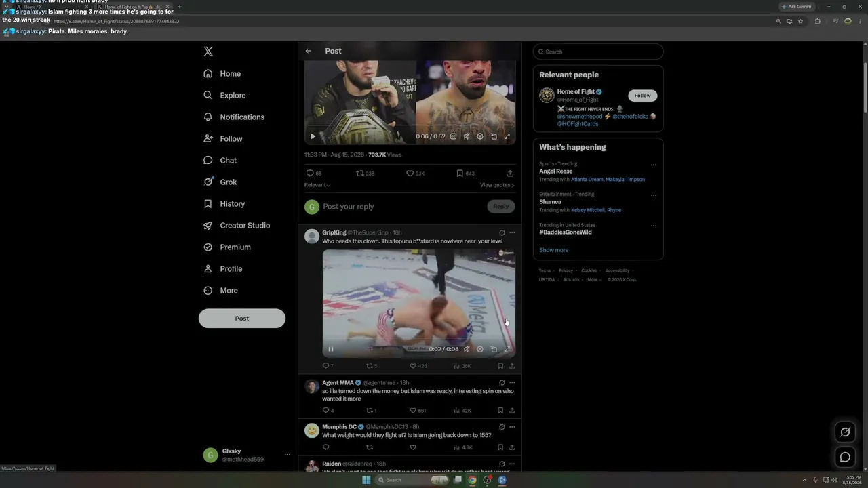Screen dimensions: 868x488
Task: Open options for Shamea trend
Action: tap(654, 195)
